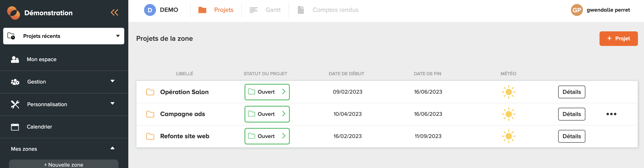Collapse the Mes zones section
Screen dimensions: 644x168
pos(113,148)
